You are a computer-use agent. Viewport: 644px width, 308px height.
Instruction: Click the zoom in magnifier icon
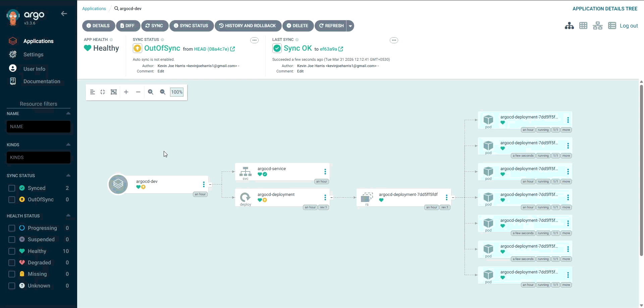[151, 92]
